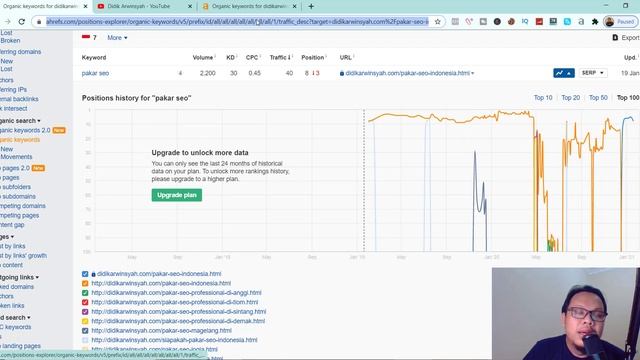Select the Top 50 chart range
The height and width of the screenshot is (360, 640).
(x=598, y=98)
